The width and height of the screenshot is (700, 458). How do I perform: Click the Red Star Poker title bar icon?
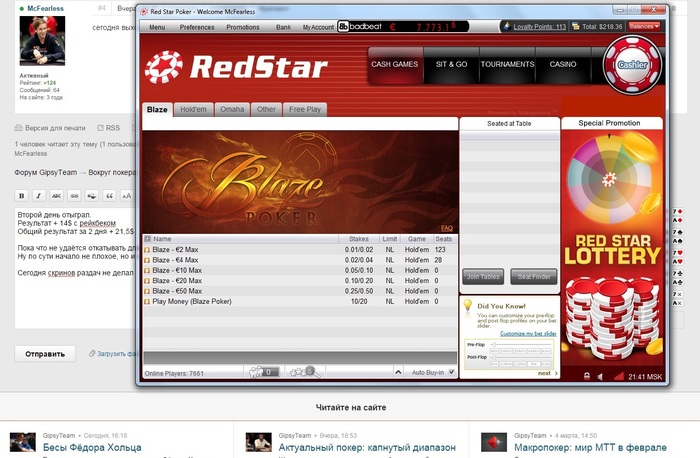point(144,12)
